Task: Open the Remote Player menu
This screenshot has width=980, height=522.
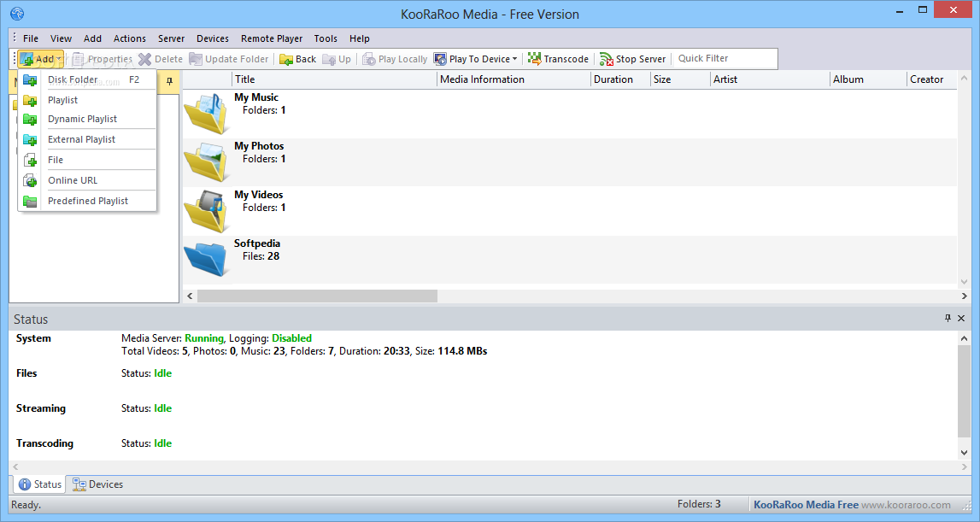Action: tap(271, 38)
